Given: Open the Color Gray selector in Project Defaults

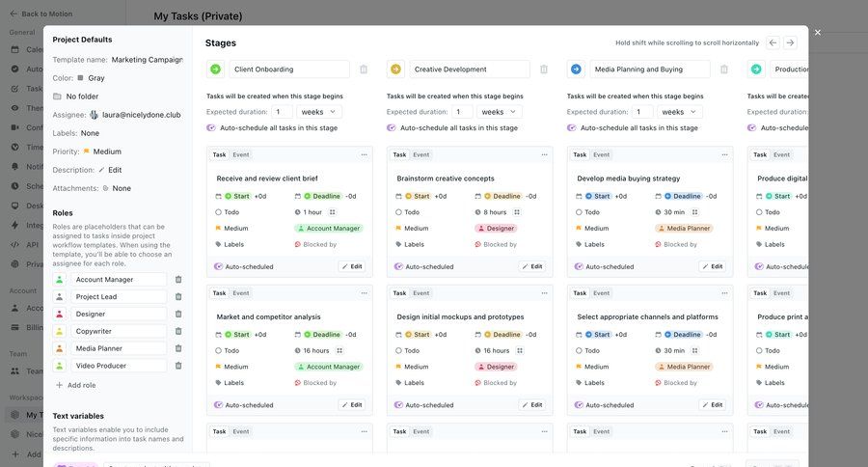Looking at the screenshot, I should pyautogui.click(x=91, y=78).
